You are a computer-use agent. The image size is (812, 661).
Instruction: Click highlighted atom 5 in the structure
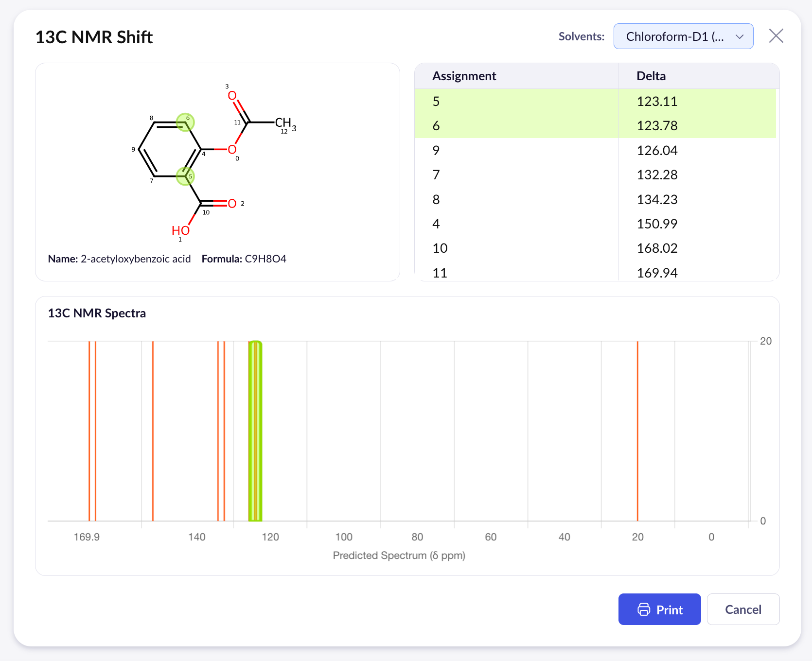[185, 176]
